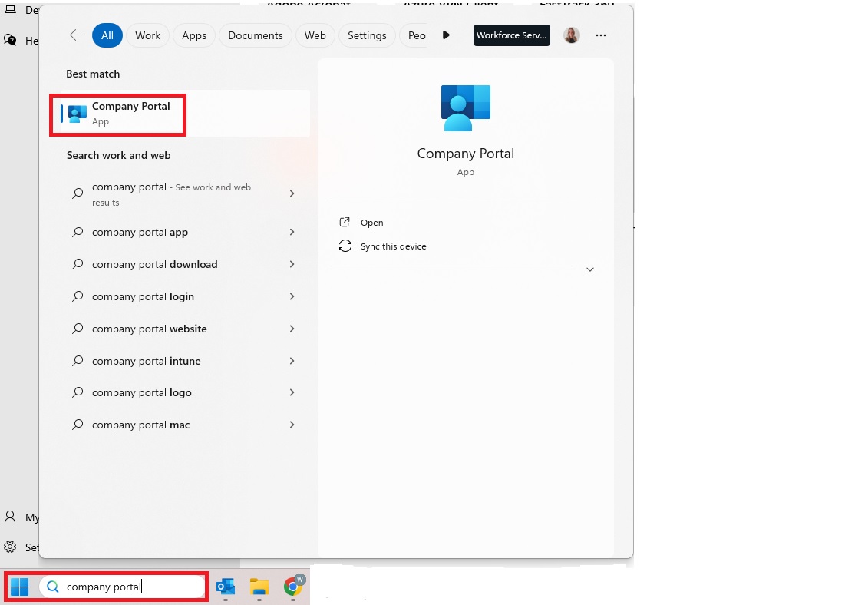
Task: Click the search icon beside 'company portal mac'
Action: [78, 425]
